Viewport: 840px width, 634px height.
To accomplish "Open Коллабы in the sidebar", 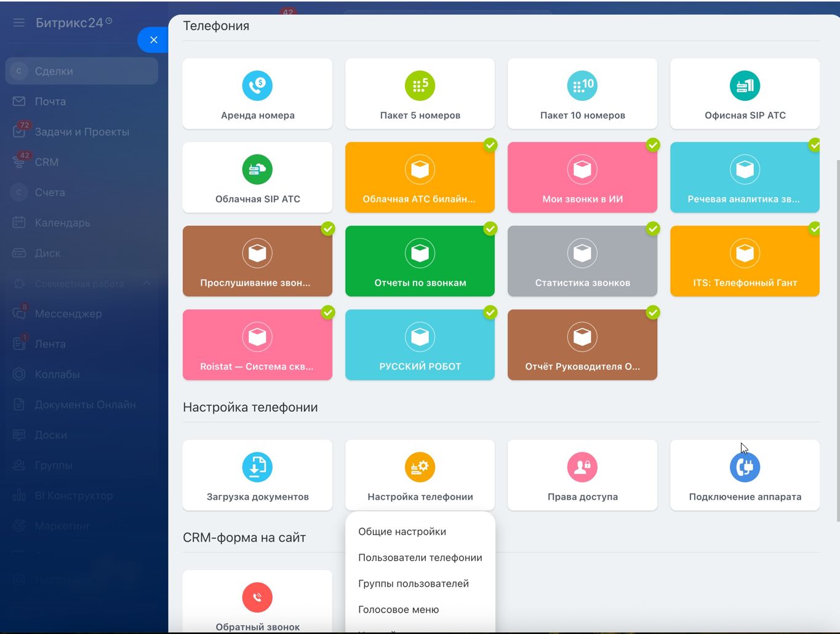I will coord(82,374).
